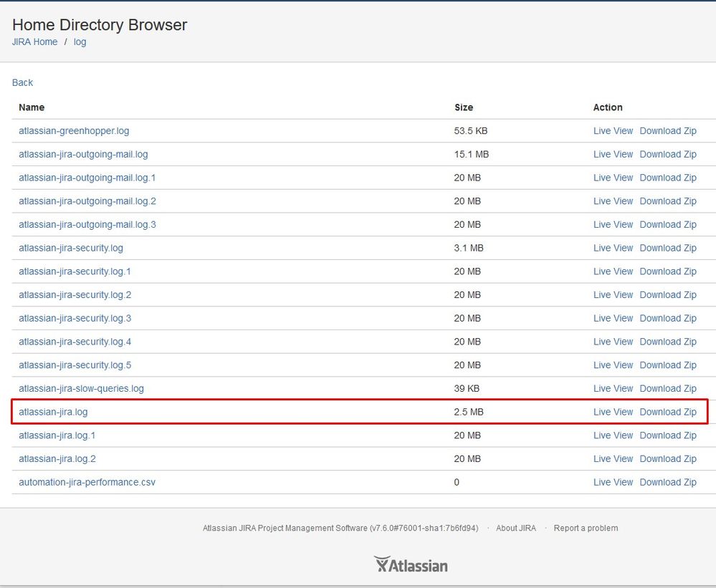Click Report a problem footer link
The image size is (716, 588).
(x=586, y=529)
